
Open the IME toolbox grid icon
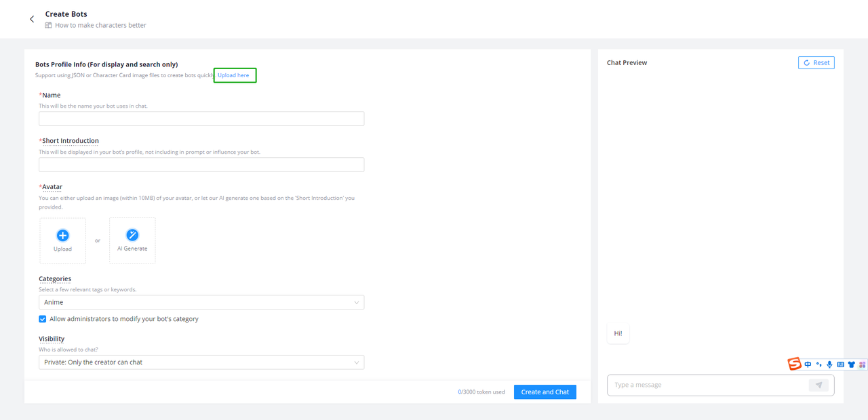click(x=862, y=364)
